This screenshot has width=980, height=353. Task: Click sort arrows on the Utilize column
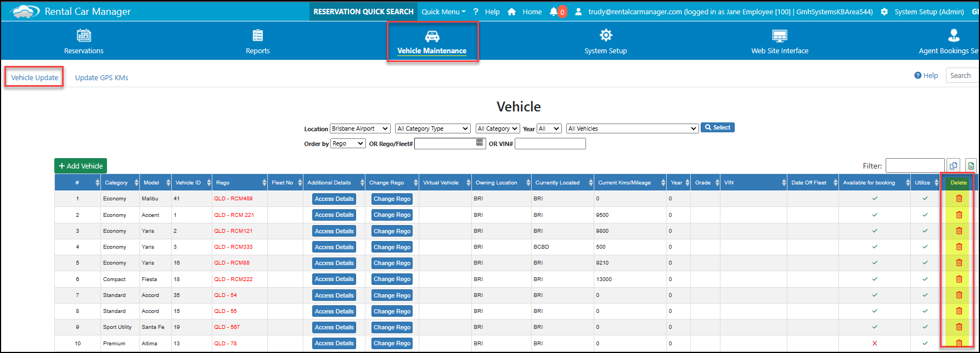click(936, 183)
